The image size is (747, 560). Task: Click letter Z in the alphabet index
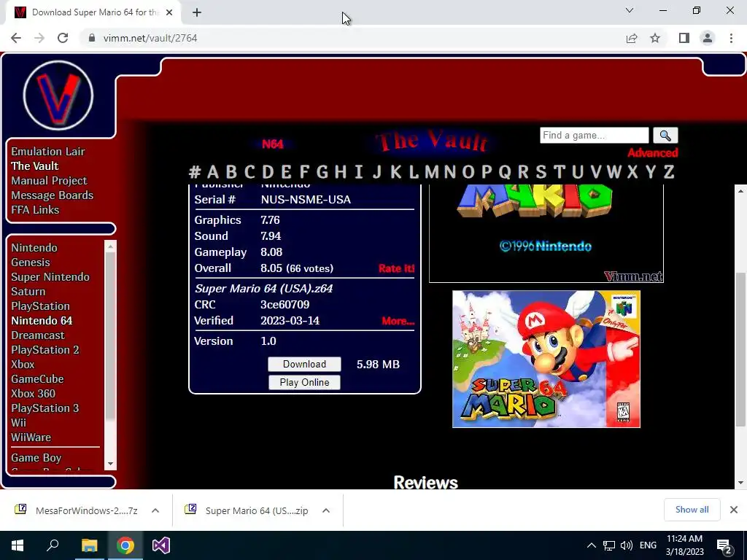click(669, 172)
